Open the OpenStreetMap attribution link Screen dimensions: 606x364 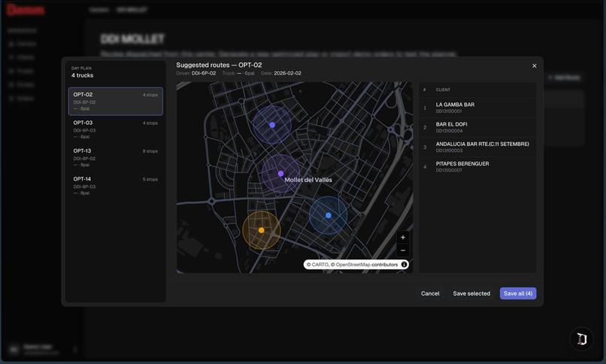353,265
